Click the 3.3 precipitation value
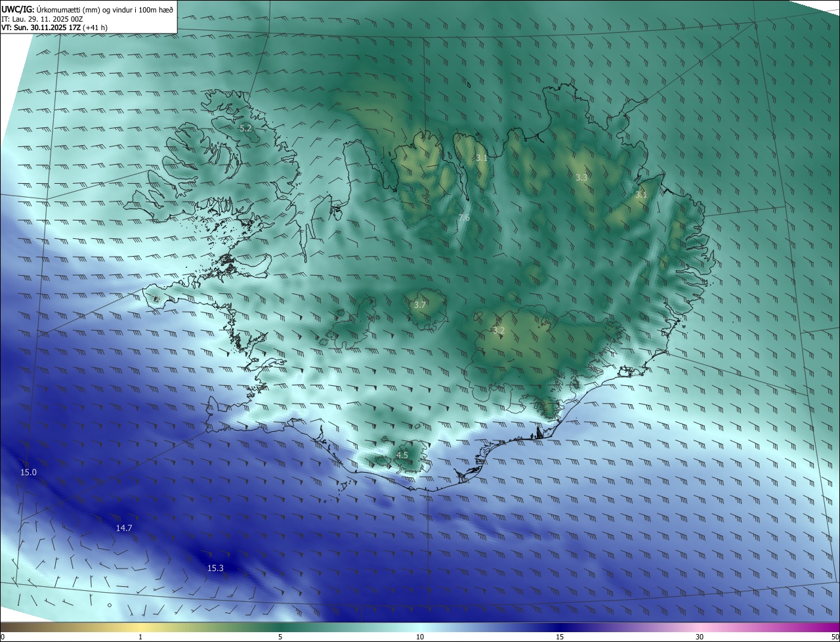 pos(581,177)
